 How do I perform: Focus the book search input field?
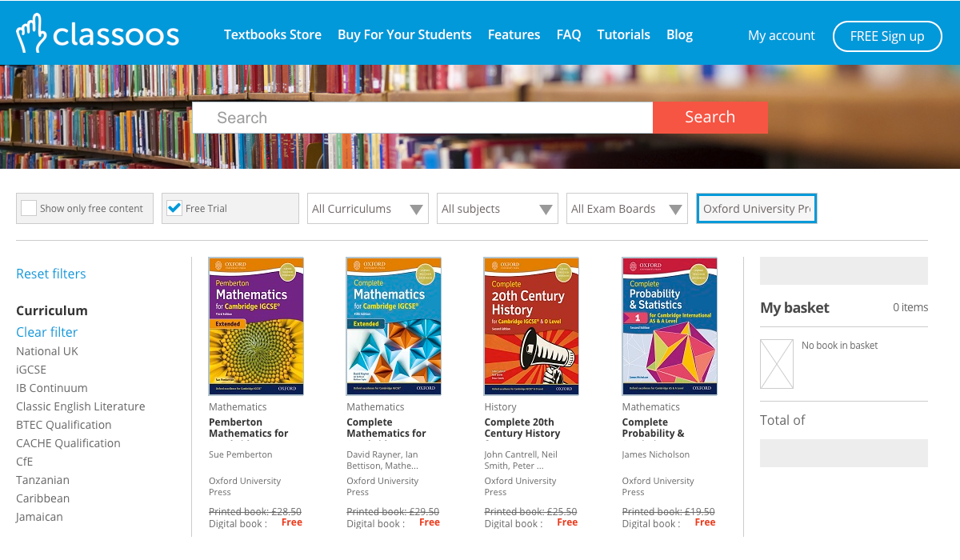[x=422, y=118]
